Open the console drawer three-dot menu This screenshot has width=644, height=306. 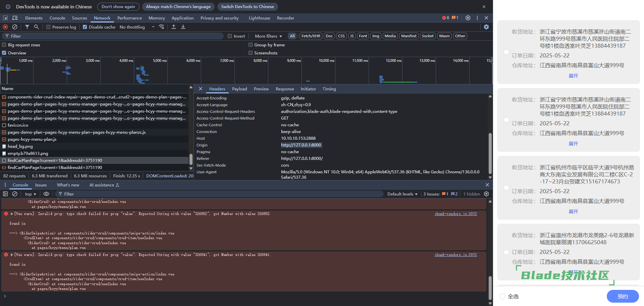(x=5, y=185)
